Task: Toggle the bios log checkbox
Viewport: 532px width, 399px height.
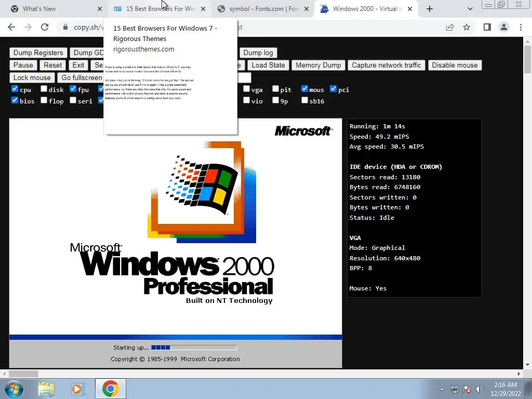Action: coord(15,100)
